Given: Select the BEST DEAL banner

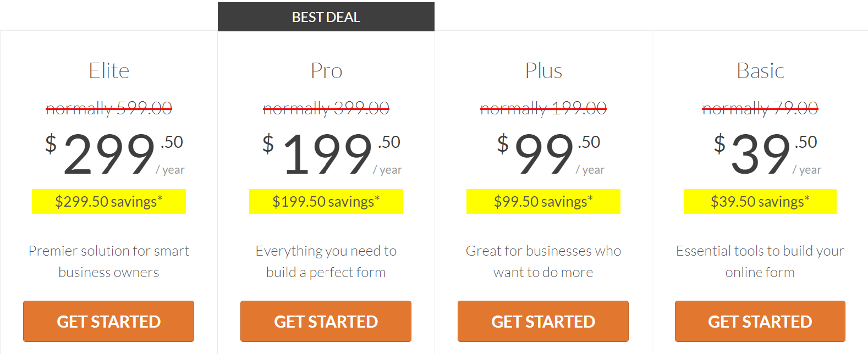Looking at the screenshot, I should 326,17.
